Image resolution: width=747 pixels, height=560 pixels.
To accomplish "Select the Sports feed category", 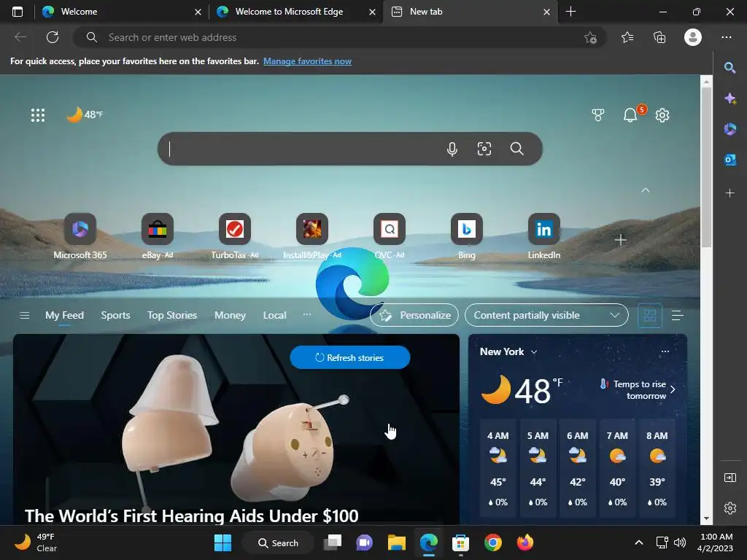I will tap(115, 315).
